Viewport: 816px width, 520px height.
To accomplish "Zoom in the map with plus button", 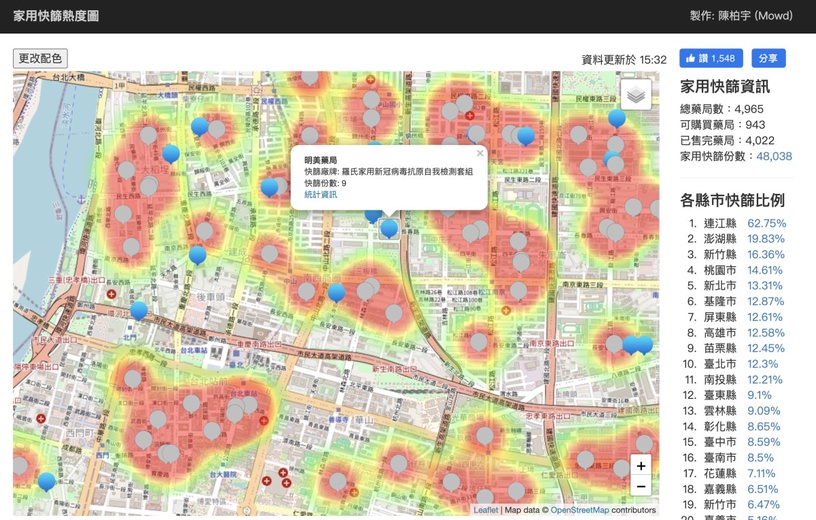I will [x=641, y=466].
